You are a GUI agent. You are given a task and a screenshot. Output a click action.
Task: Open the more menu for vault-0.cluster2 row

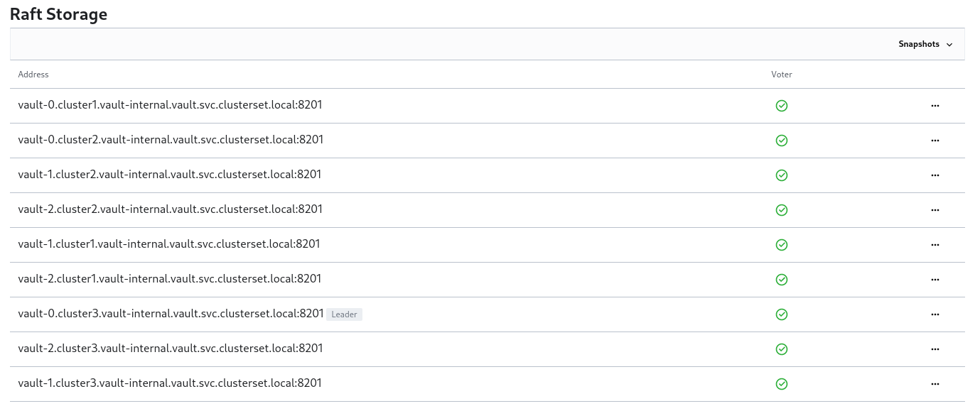click(x=935, y=141)
